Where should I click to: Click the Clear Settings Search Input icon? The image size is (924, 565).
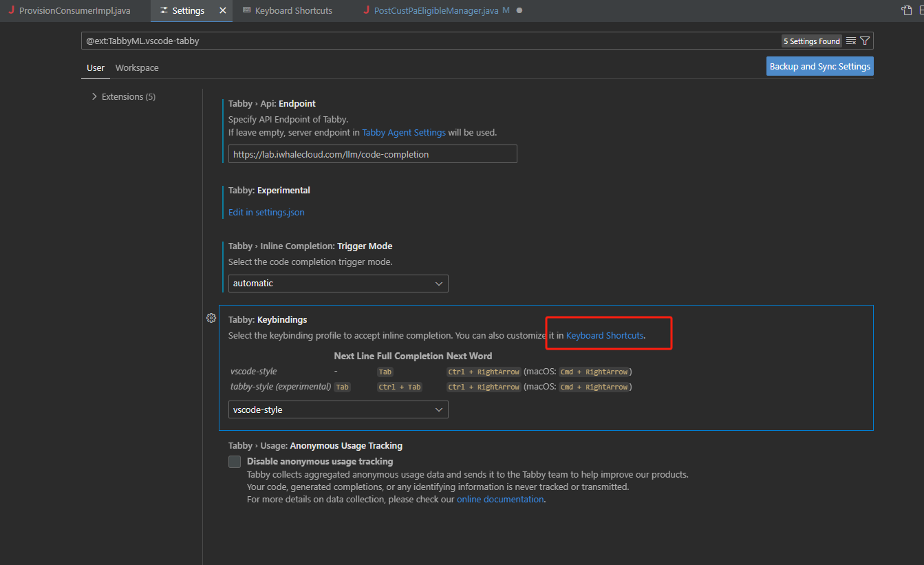851,41
